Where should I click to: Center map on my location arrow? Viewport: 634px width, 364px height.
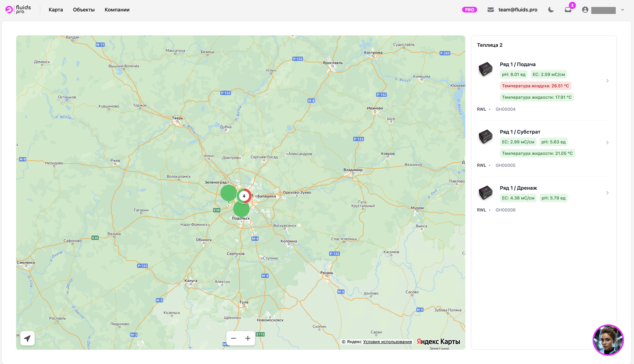coord(28,338)
